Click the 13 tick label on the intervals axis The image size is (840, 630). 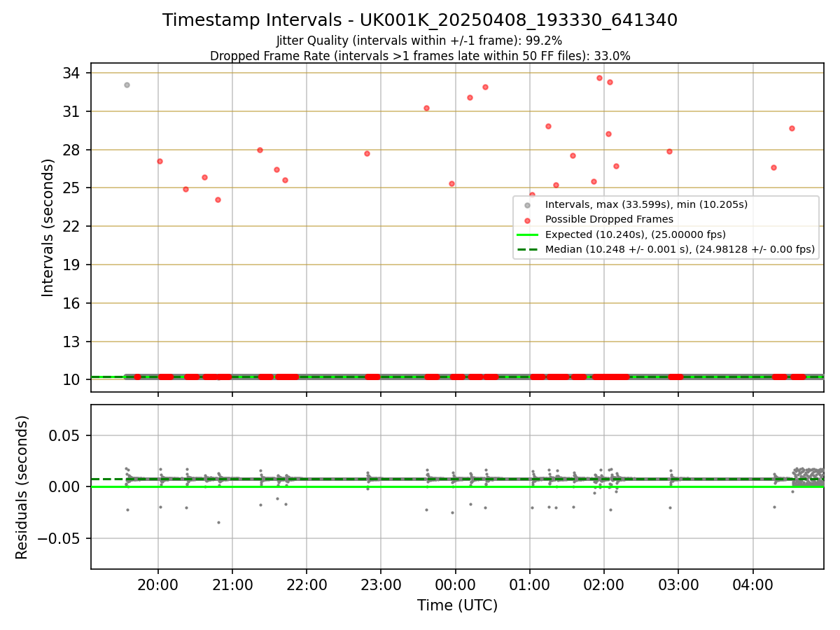click(x=73, y=342)
